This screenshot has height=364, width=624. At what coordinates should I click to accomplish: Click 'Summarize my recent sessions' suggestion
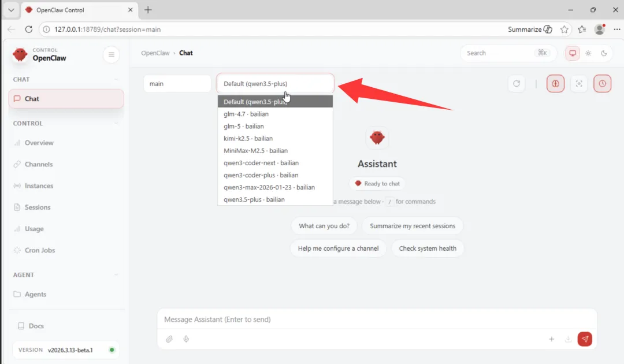(413, 226)
